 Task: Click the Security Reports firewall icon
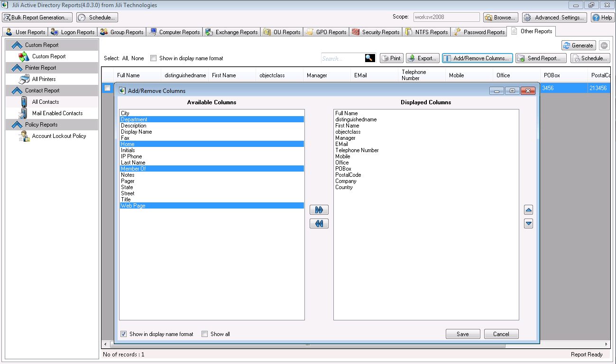click(x=356, y=32)
